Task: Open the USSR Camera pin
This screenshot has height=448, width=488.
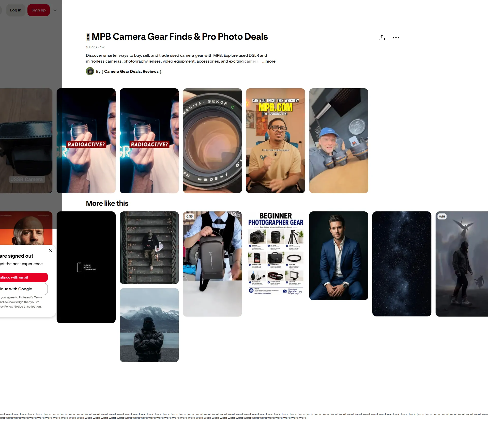Action: point(26,141)
